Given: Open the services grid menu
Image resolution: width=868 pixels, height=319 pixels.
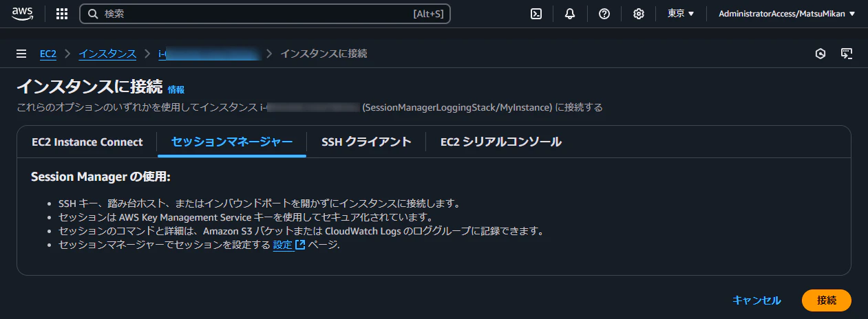Looking at the screenshot, I should pyautogui.click(x=62, y=14).
